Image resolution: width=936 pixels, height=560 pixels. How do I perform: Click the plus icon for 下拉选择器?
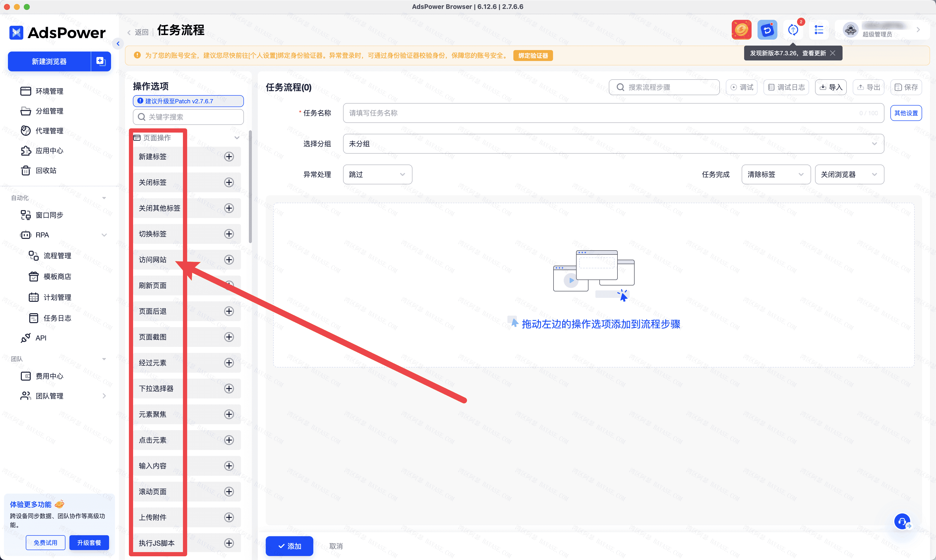(x=229, y=388)
